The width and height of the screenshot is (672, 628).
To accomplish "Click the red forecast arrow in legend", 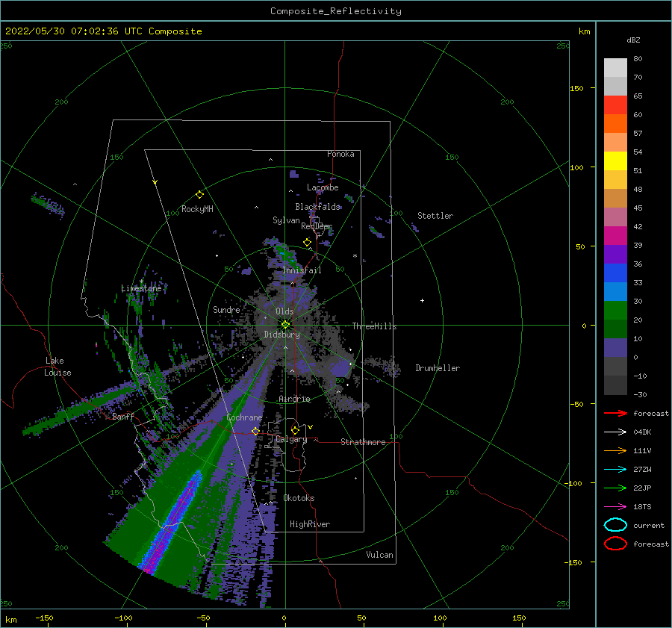I will coord(615,413).
